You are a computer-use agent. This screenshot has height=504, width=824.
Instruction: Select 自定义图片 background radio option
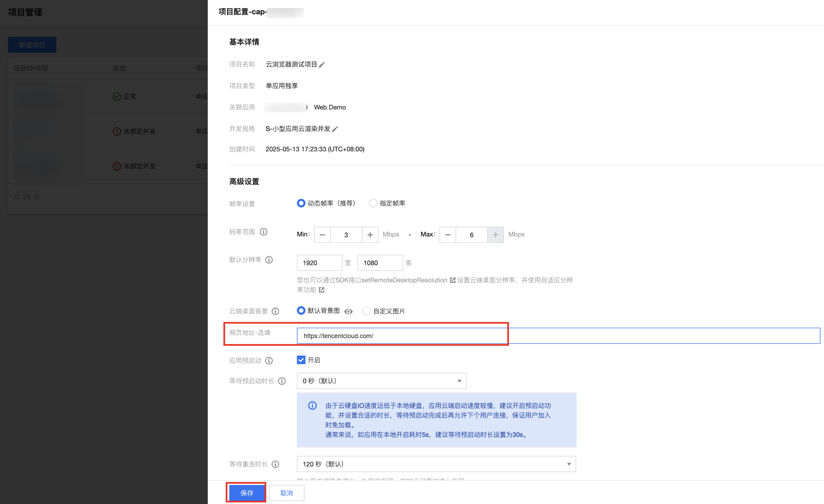click(366, 311)
